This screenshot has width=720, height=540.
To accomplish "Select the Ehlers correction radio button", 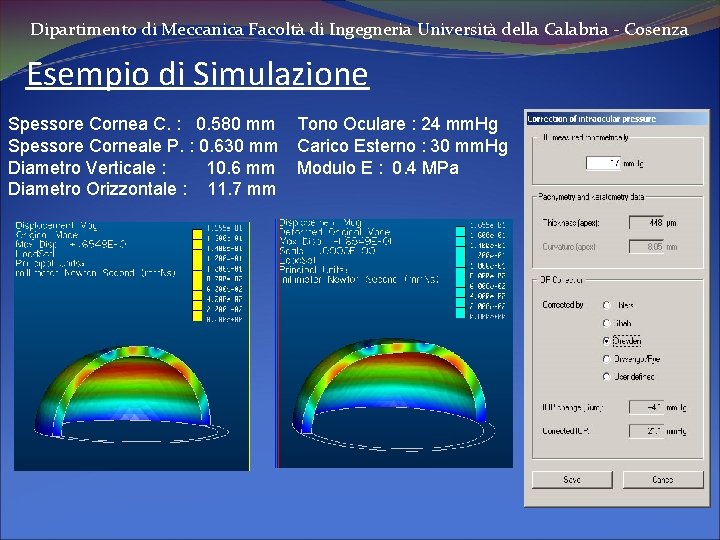I will coord(607,305).
